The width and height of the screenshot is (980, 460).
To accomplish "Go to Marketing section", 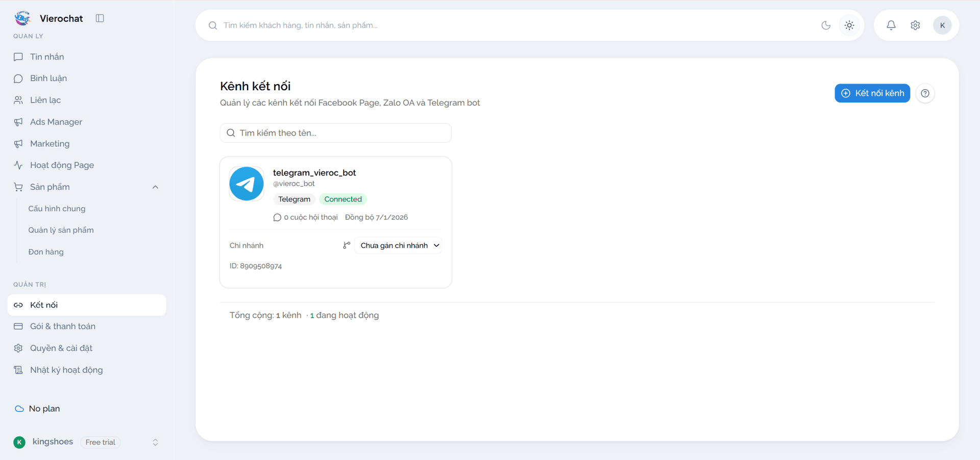I will point(87,144).
